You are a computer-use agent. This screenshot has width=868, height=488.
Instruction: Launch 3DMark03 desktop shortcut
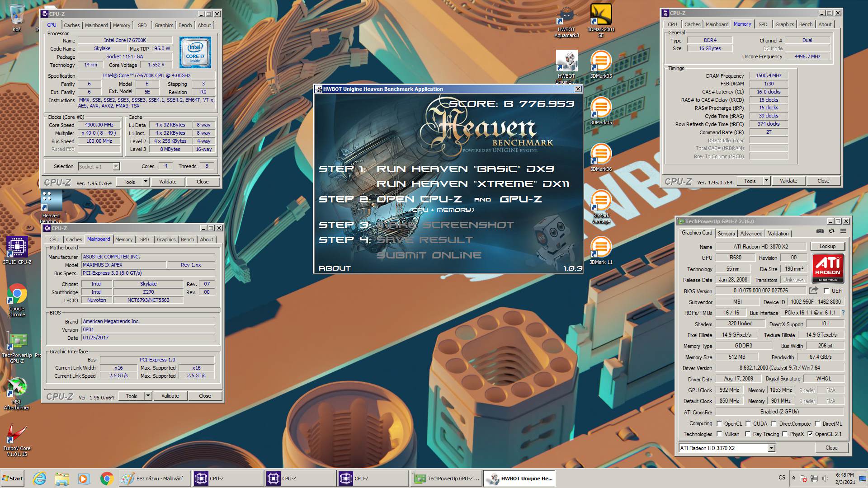601,64
